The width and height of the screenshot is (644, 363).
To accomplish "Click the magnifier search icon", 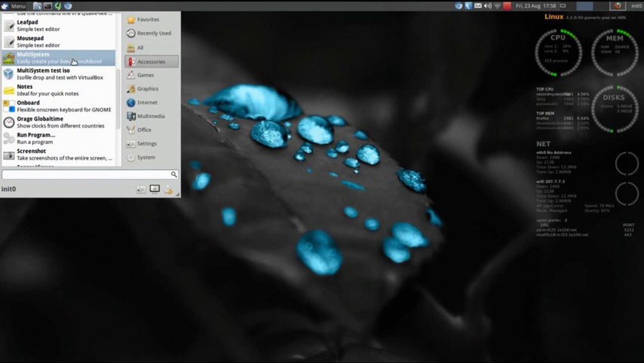I will point(174,174).
